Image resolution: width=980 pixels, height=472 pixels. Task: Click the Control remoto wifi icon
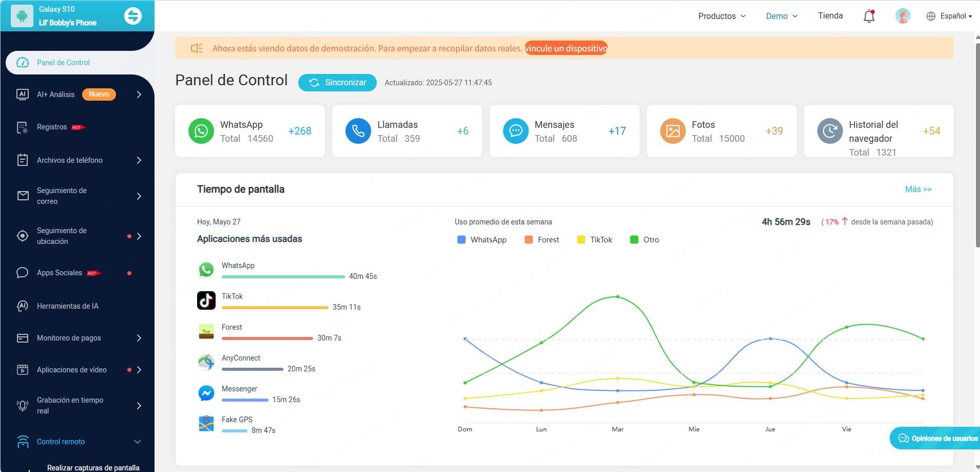(x=23, y=442)
